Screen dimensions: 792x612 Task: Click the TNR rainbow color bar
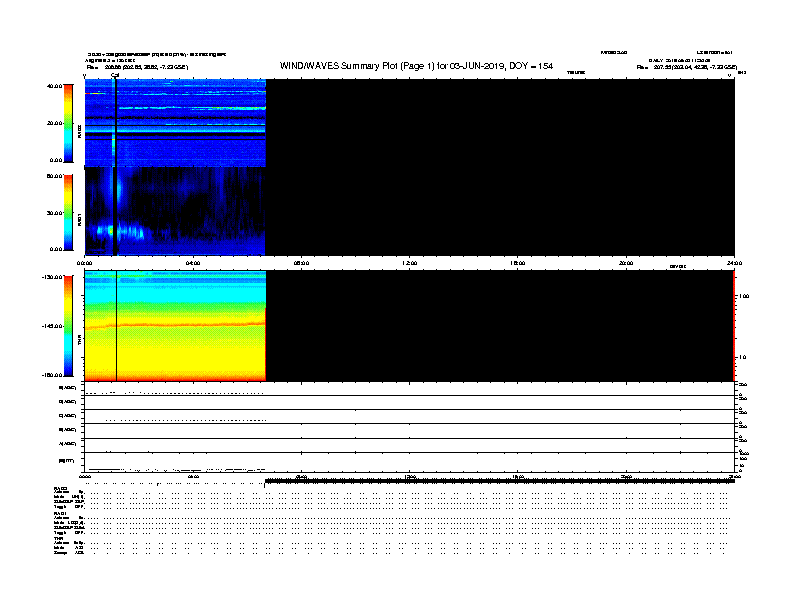point(68,326)
